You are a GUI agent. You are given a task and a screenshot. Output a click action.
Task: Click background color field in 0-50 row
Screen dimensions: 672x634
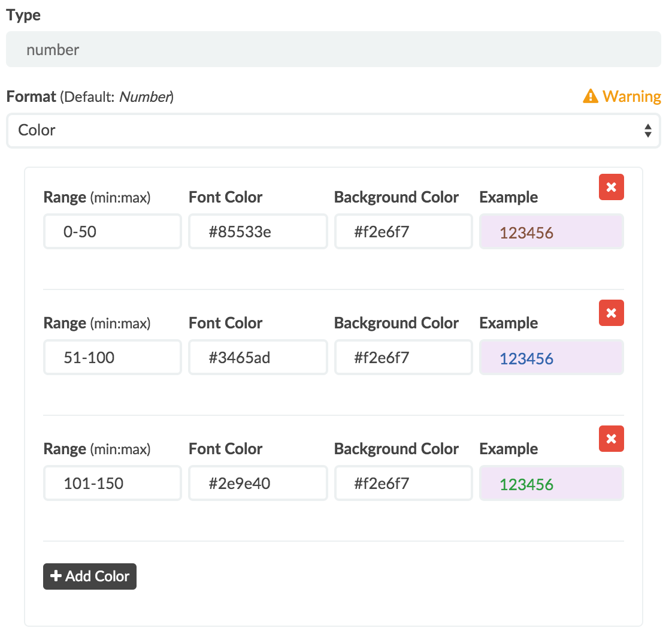pos(403,231)
